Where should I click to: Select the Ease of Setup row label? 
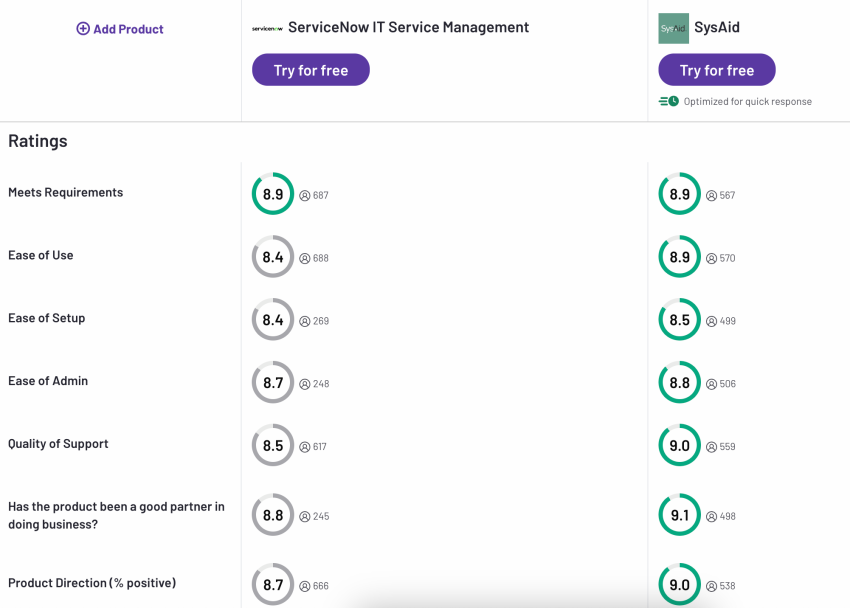coord(47,318)
